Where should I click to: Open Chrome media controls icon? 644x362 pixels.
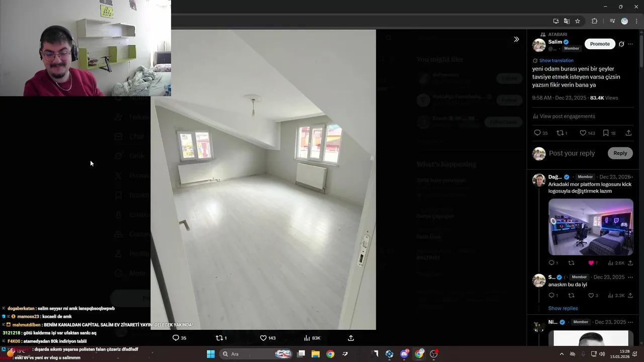coord(612,21)
